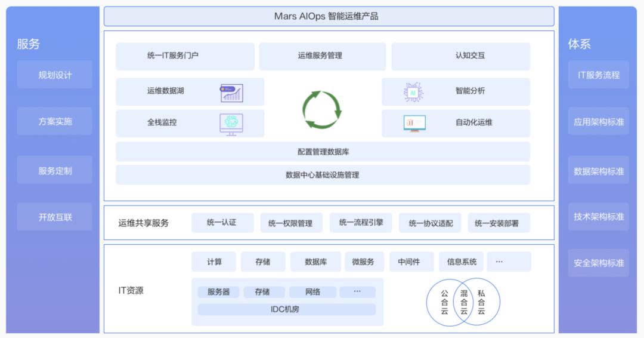Select the 计算 resource box
This screenshot has height=338, width=644.
(x=214, y=262)
